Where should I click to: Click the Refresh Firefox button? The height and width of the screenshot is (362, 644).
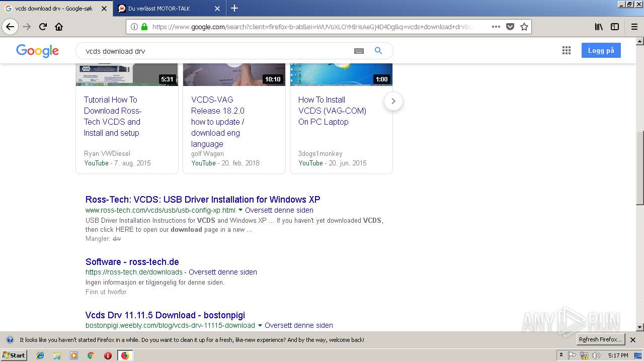point(600,339)
